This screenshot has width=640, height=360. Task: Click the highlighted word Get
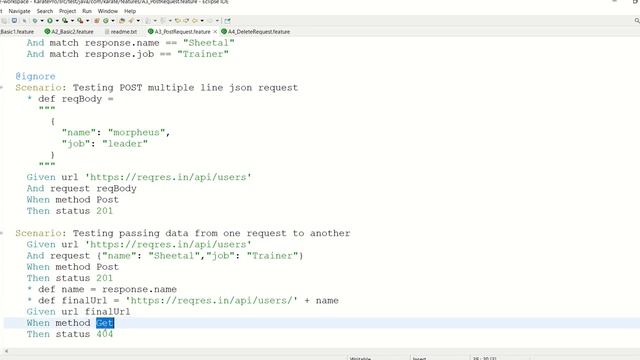pos(105,323)
